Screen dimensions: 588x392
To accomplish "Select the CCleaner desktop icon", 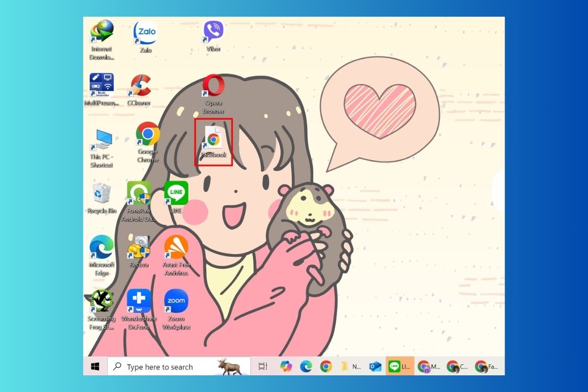I will tap(139, 90).
